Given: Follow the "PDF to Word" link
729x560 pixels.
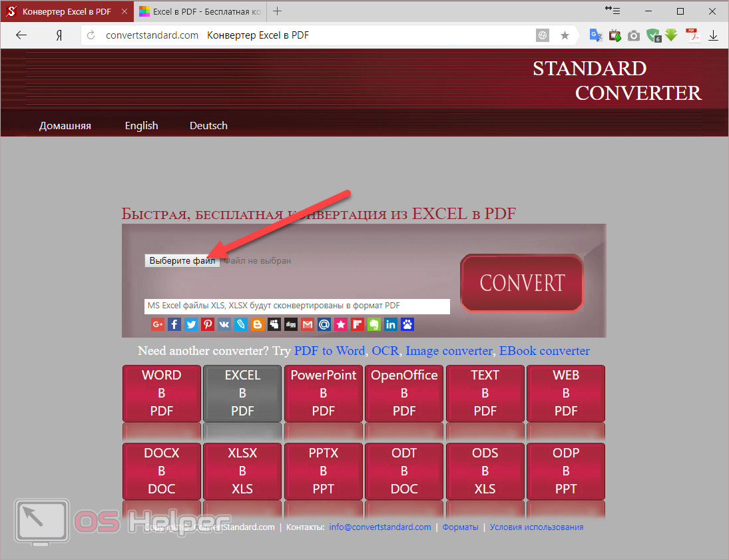Looking at the screenshot, I should click(x=330, y=351).
